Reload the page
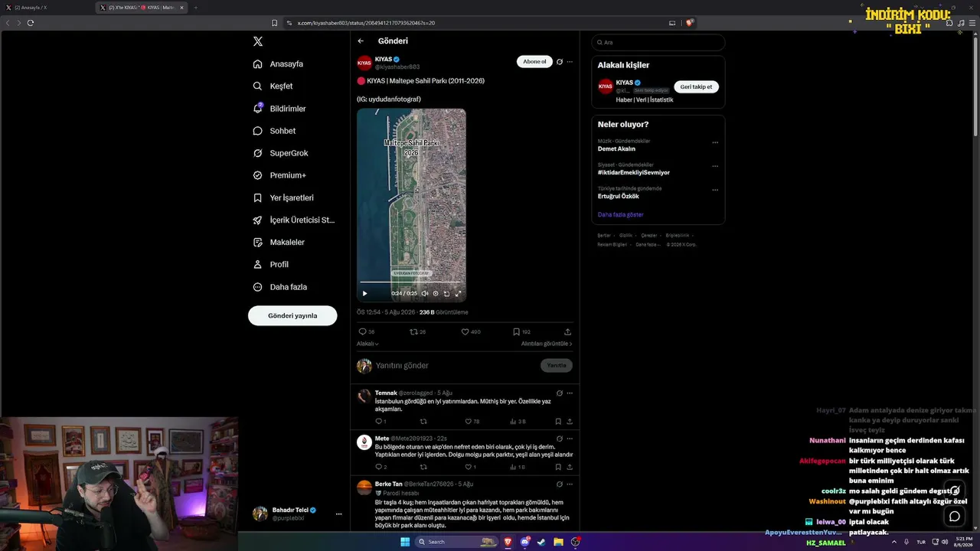Viewport: 980px width, 551px height. (31, 23)
